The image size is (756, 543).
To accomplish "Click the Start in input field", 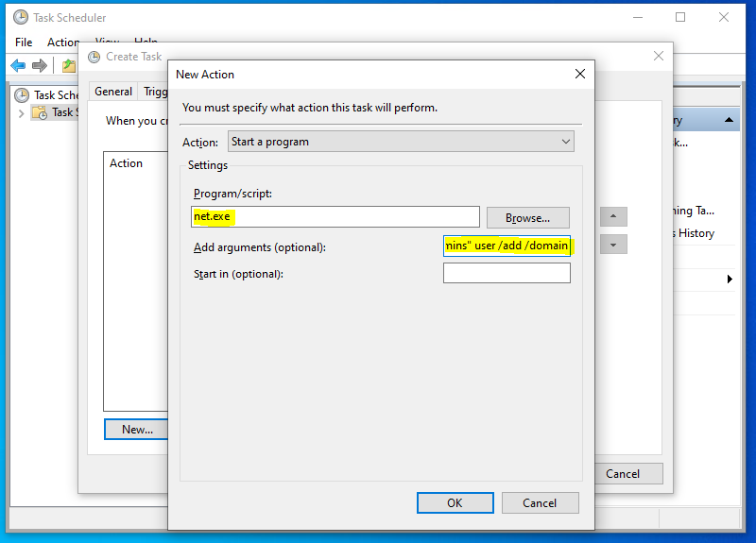I will pyautogui.click(x=507, y=273).
